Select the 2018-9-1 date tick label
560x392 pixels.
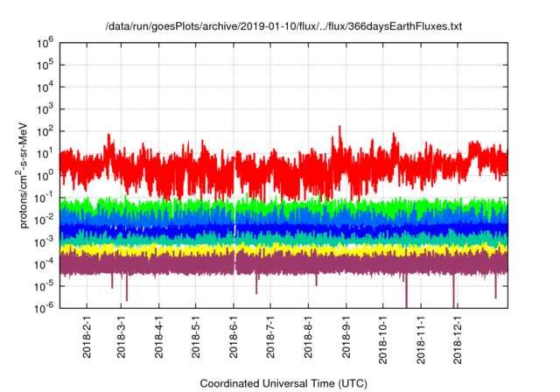[x=346, y=339]
